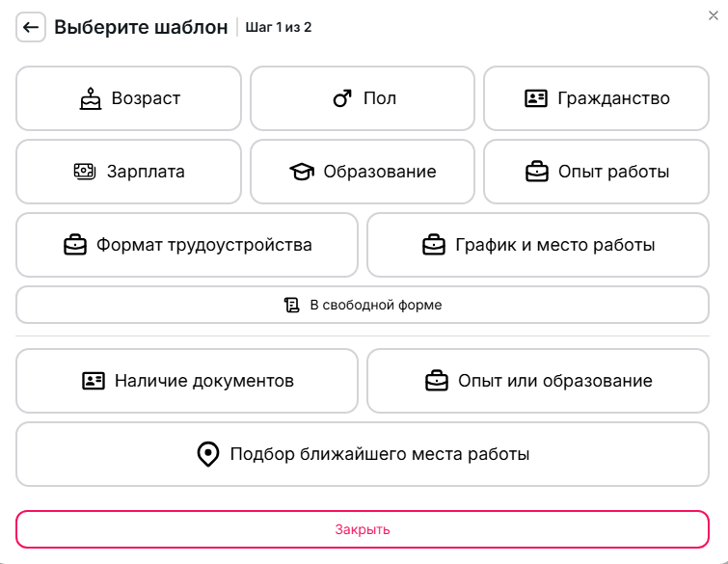Click the back arrow icon
This screenshot has height=564, width=728.
(31, 27)
